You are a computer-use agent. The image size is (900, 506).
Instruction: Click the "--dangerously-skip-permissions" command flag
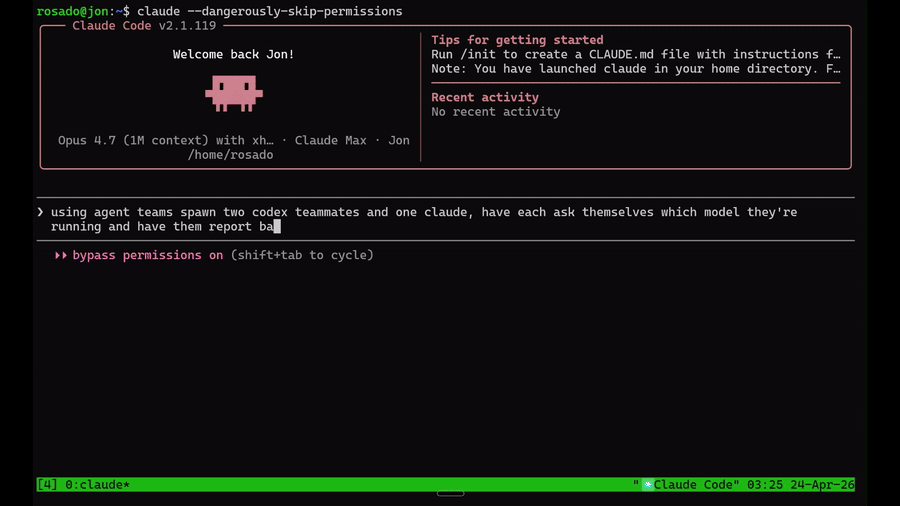(294, 11)
